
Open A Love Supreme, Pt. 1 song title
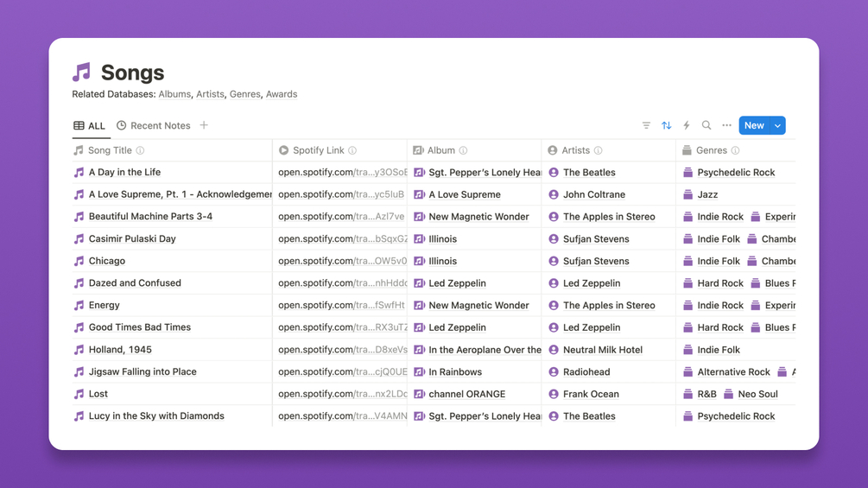coord(181,194)
